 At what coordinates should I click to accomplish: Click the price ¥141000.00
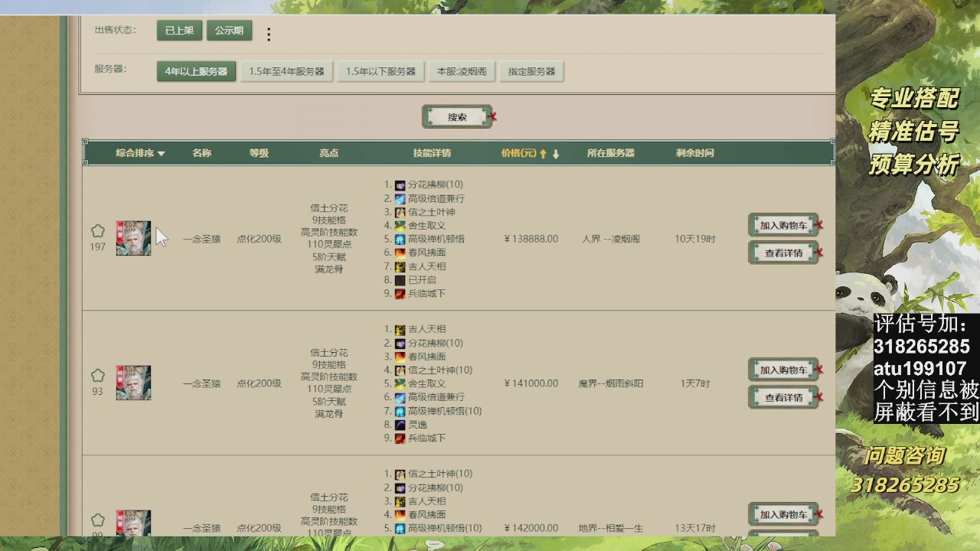[531, 383]
